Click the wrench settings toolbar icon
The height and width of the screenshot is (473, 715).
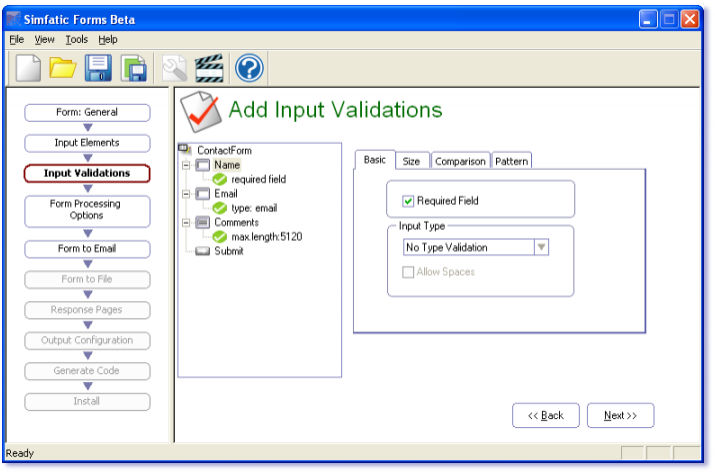pyautogui.click(x=174, y=68)
